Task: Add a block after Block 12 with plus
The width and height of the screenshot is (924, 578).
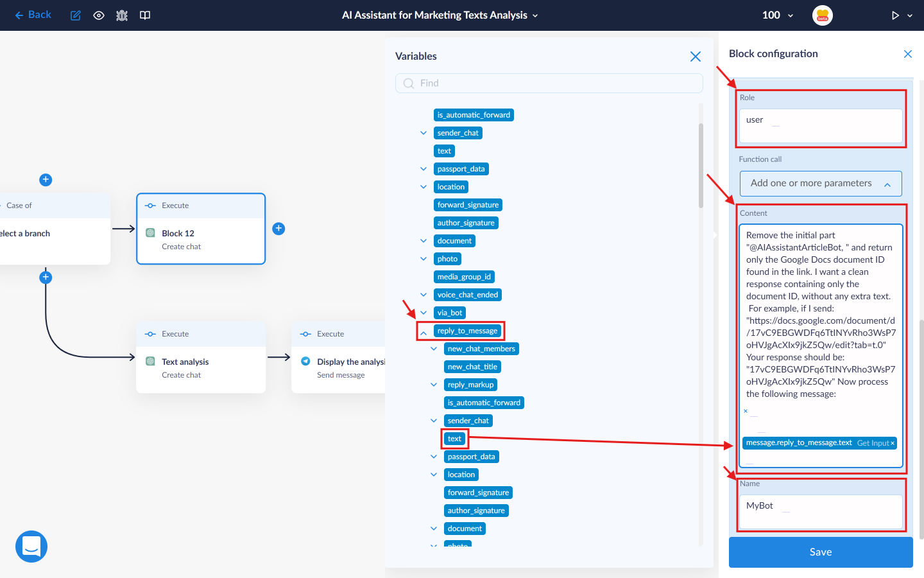Action: click(x=278, y=229)
